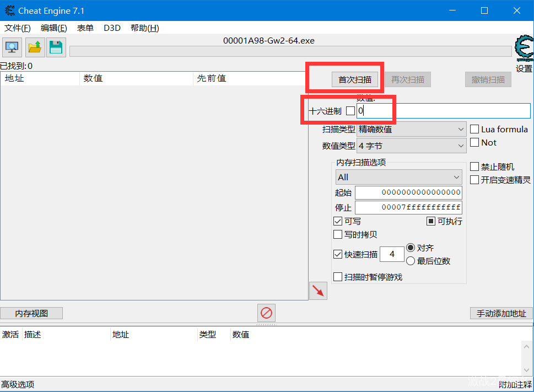Click the address list scrollbar up arrow
Image resolution: width=534 pixels, height=392 pixels.
(x=526, y=347)
